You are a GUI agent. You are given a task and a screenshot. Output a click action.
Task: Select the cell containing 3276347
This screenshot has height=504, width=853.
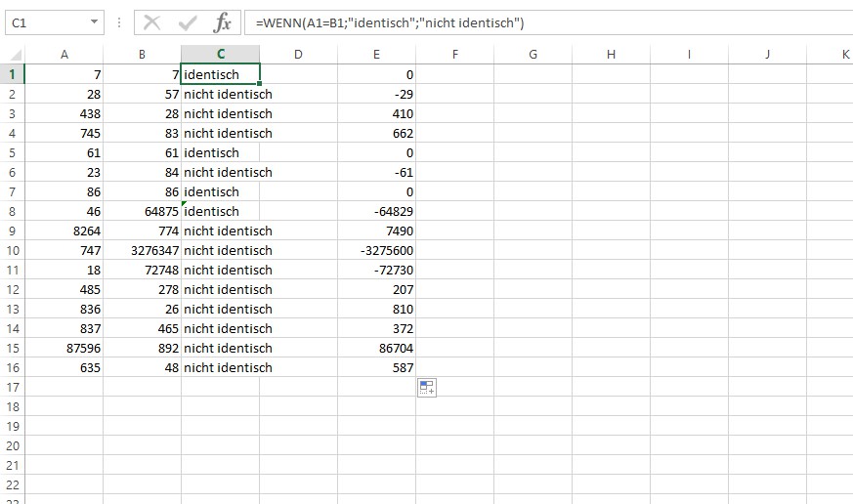(x=143, y=250)
